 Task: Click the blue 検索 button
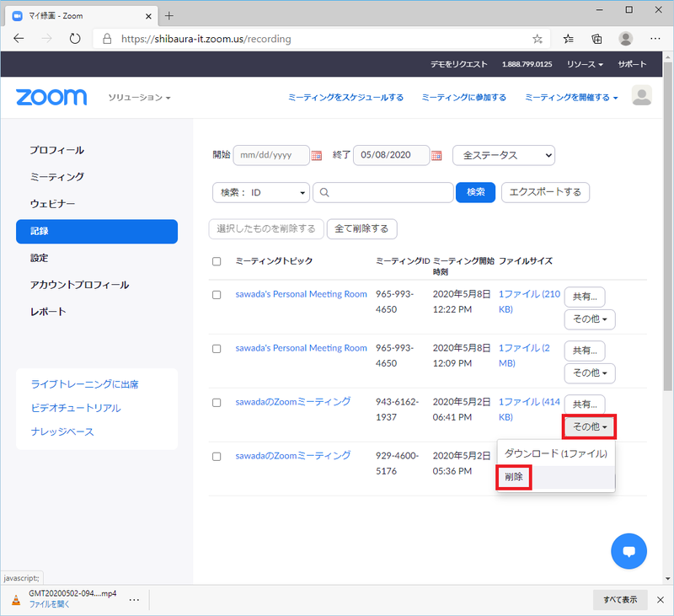coord(475,192)
